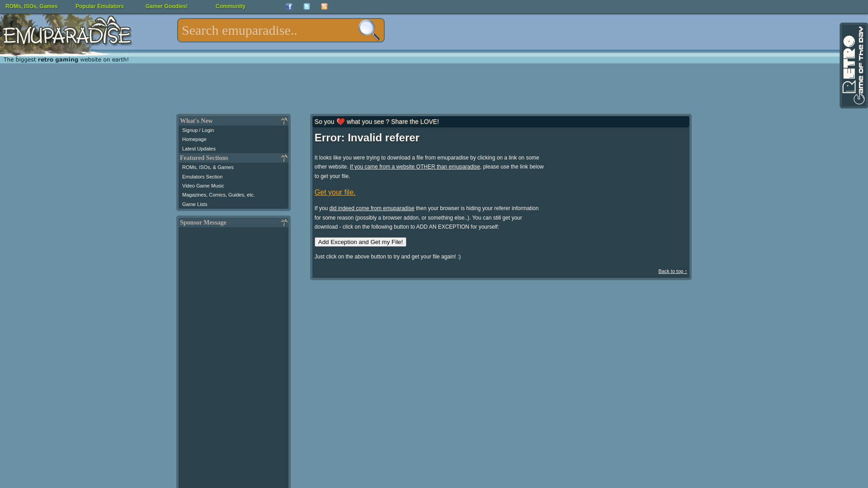Image resolution: width=868 pixels, height=488 pixels.
Task: Open the Gamer Goodies! menu
Action: click(x=166, y=6)
